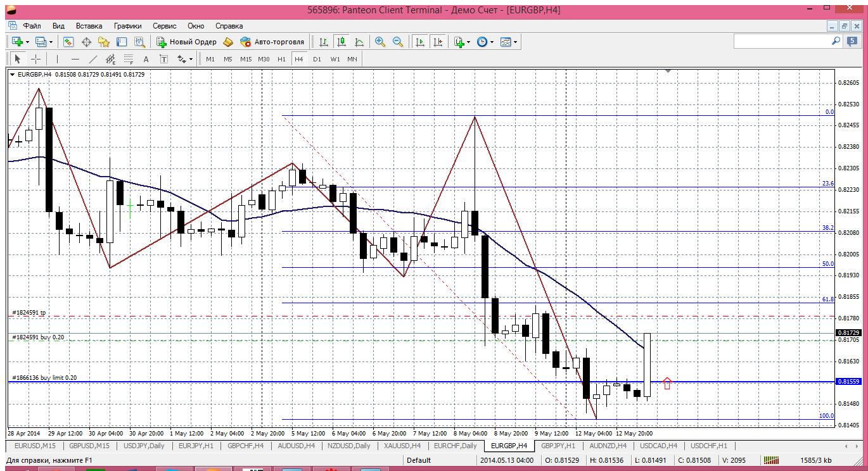The height and width of the screenshot is (471, 868).
Task: Draw a vertical line tool
Action: point(57,59)
